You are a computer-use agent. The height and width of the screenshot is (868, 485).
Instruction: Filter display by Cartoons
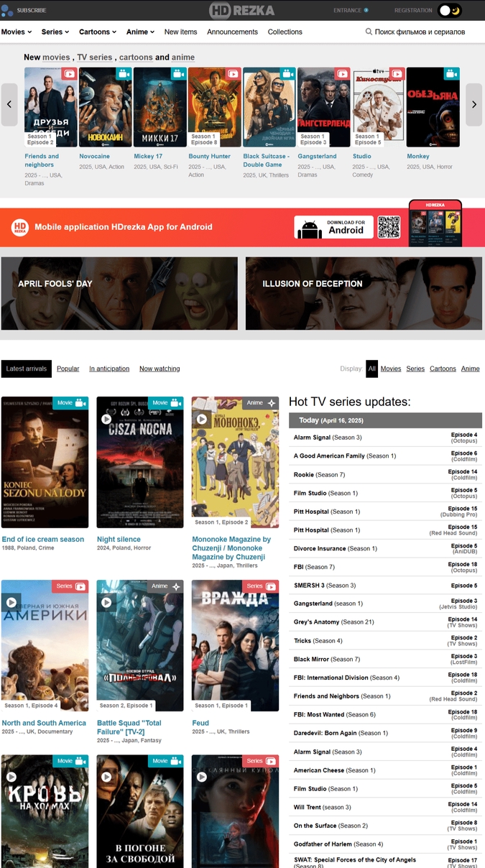[443, 369]
